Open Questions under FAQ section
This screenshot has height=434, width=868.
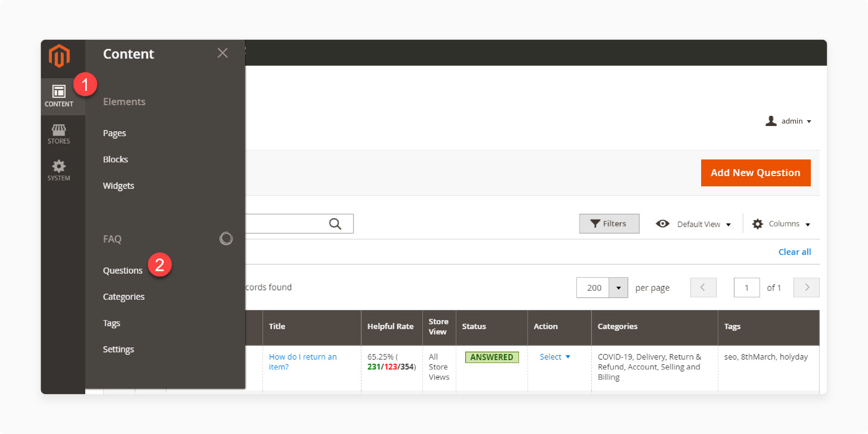click(x=122, y=270)
